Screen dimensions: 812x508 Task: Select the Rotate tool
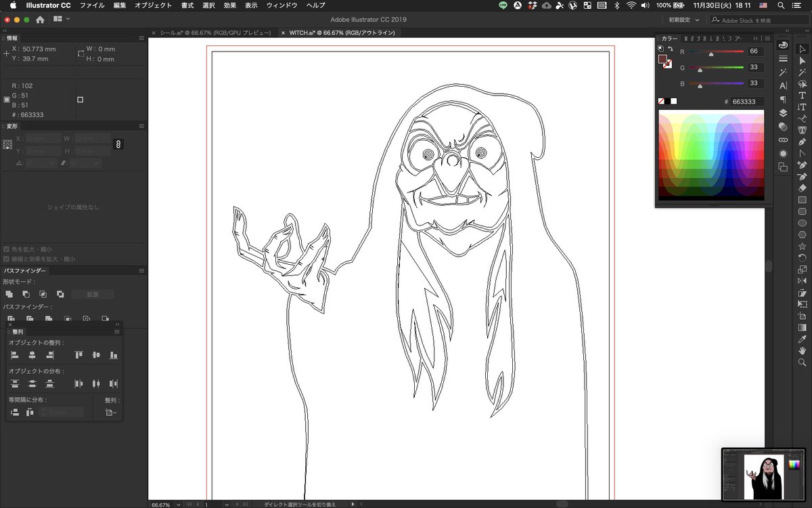(x=802, y=257)
